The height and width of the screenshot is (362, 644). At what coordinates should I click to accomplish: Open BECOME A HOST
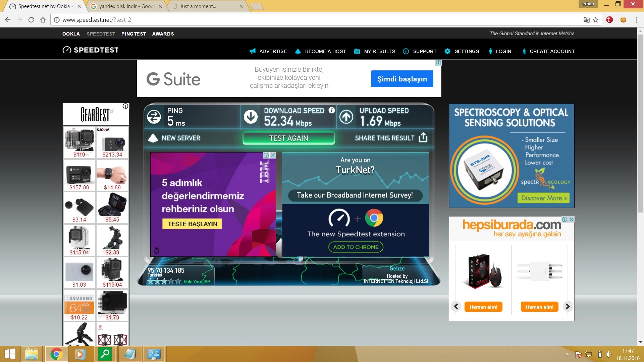[320, 51]
